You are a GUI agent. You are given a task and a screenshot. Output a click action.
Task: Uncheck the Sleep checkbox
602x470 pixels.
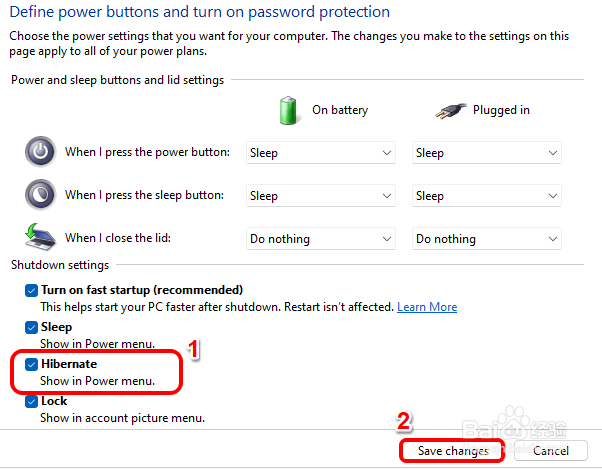coord(31,327)
